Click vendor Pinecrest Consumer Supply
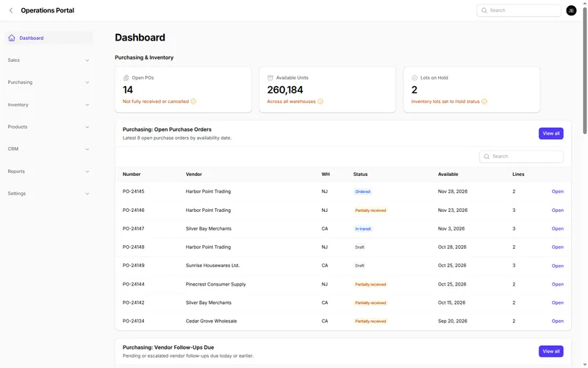This screenshot has height=368, width=588. tap(215, 284)
